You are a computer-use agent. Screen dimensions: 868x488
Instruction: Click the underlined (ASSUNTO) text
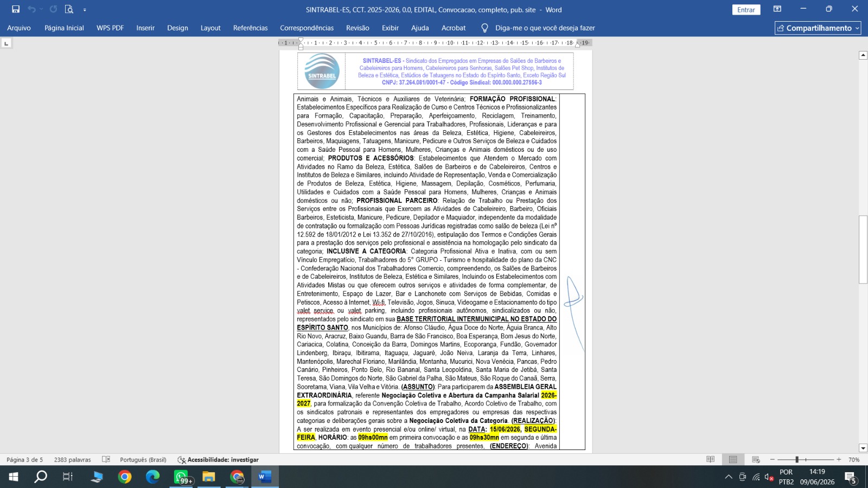point(418,387)
